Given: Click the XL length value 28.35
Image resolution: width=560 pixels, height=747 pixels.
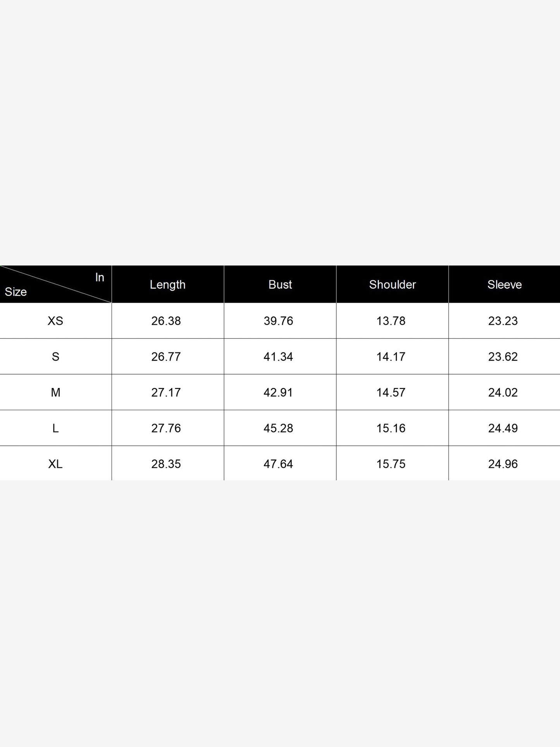Looking at the screenshot, I should coord(166,464).
